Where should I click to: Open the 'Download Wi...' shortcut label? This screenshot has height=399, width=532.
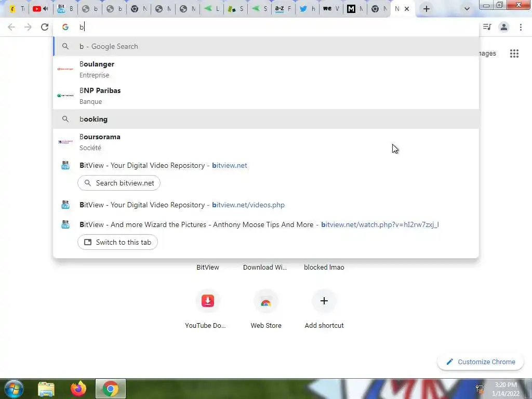pos(265,268)
